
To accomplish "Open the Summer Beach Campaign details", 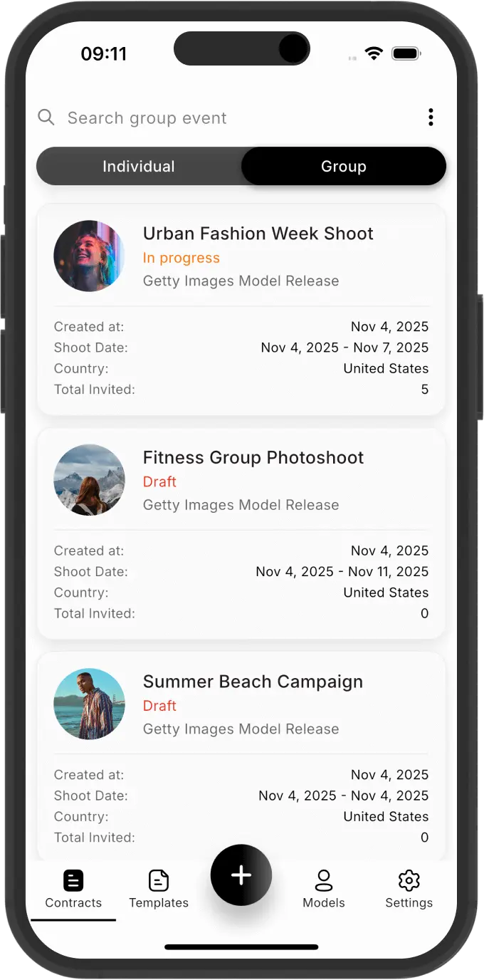I will point(253,681).
